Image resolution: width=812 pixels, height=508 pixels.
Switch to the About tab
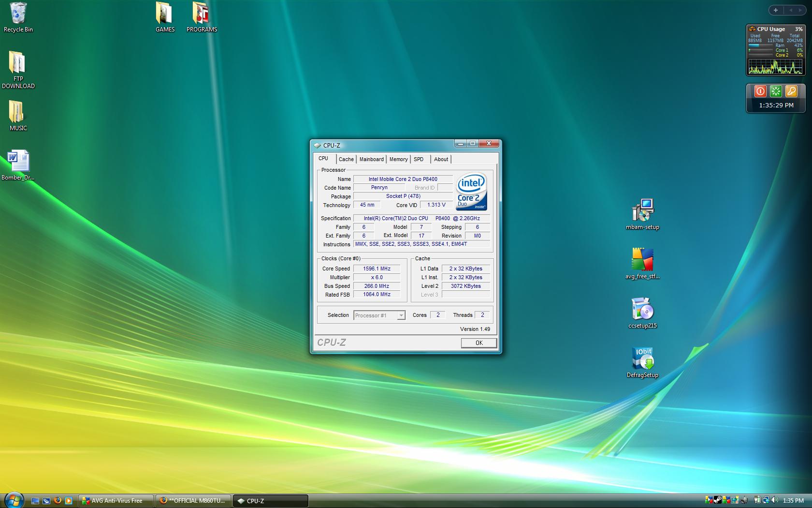(441, 159)
